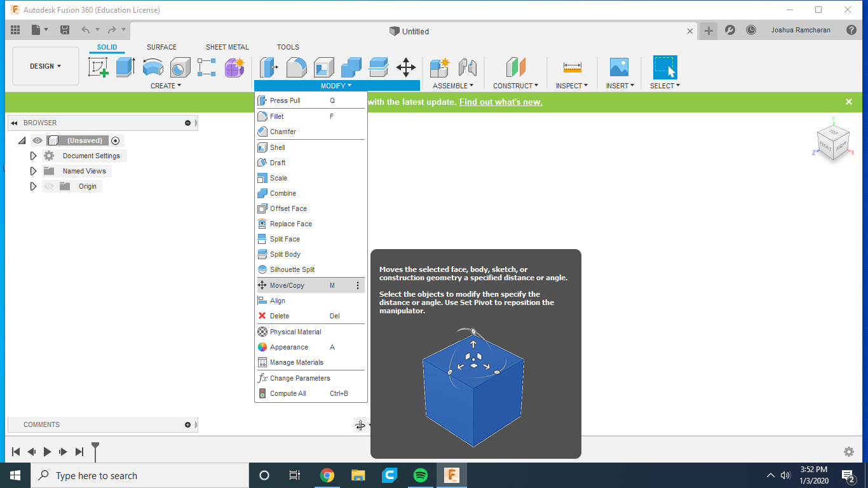868x488 pixels.
Task: Choose the Offset Face toolbar icon
Action: click(378, 67)
